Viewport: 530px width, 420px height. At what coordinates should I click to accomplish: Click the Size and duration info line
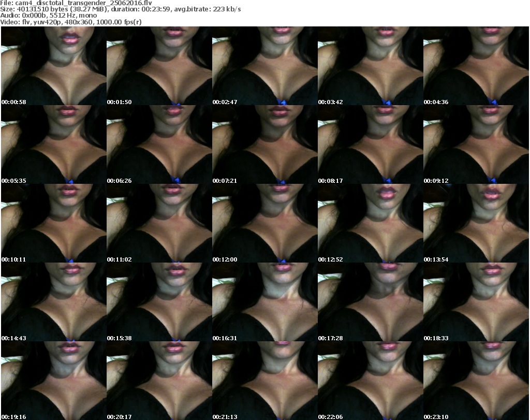(x=121, y=9)
